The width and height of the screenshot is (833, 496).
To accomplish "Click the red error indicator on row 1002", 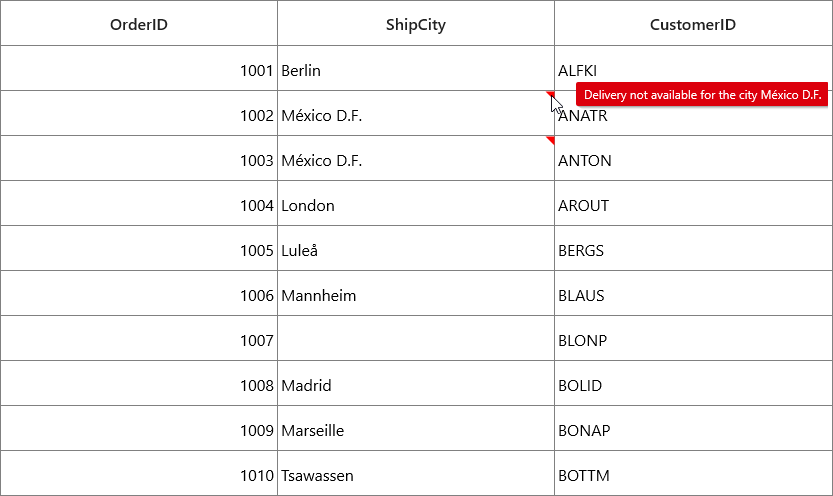I will [551, 94].
